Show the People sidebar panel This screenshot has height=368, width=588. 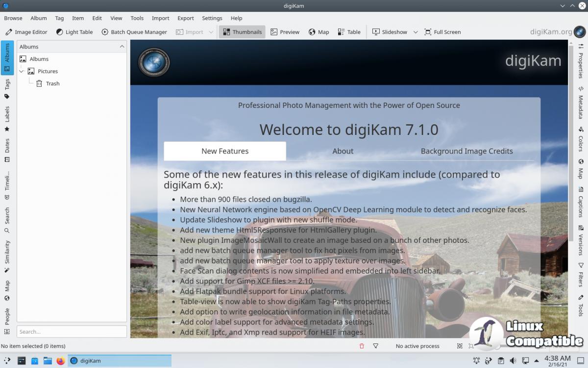[7, 321]
